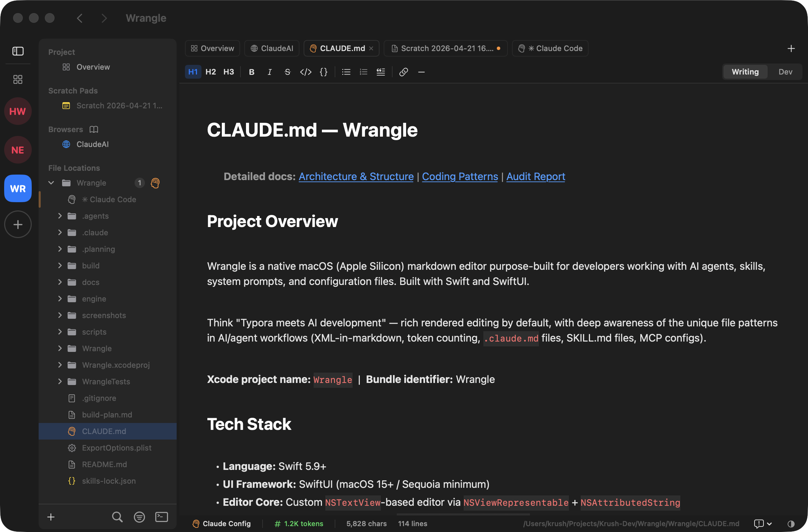Go back with the left arrow
808x532 pixels.
80,18
